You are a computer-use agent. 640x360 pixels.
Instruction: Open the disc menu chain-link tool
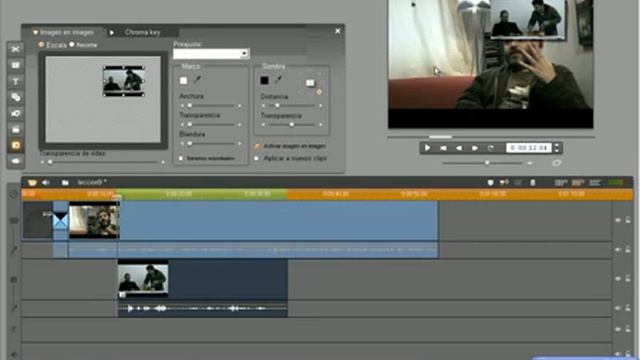click(16, 97)
